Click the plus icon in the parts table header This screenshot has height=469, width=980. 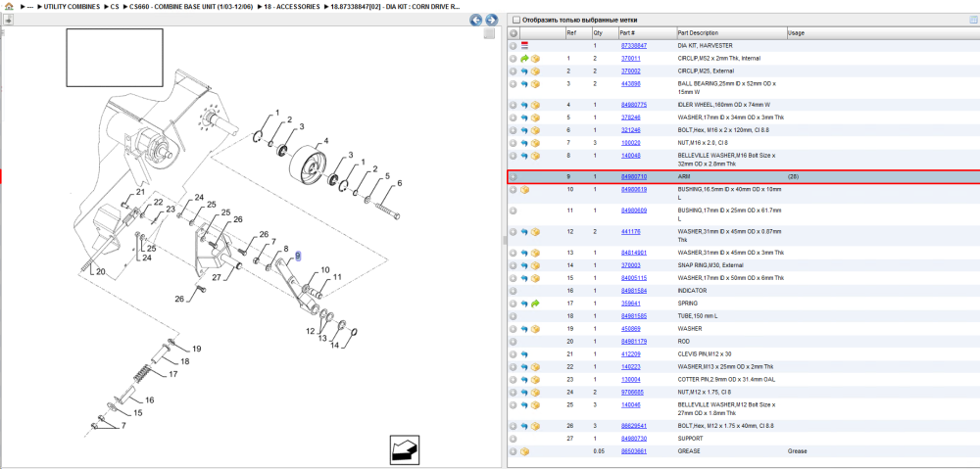click(514, 33)
